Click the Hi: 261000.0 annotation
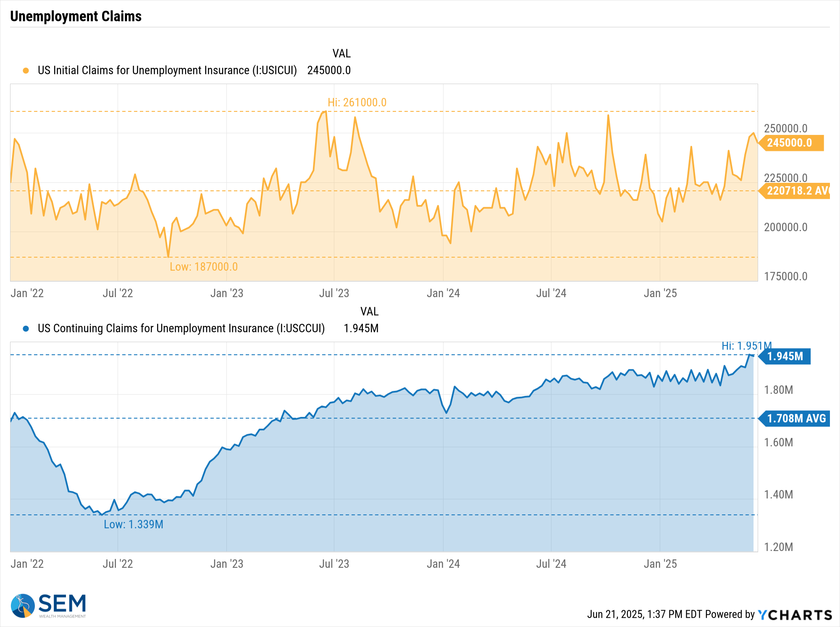840x627 pixels. pyautogui.click(x=357, y=103)
